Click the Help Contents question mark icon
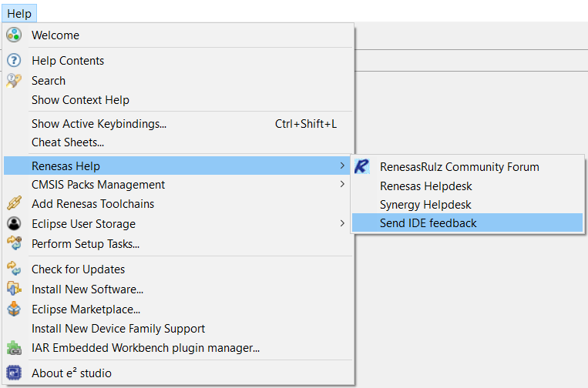Image resolution: width=588 pixels, height=388 pixels. tap(14, 60)
